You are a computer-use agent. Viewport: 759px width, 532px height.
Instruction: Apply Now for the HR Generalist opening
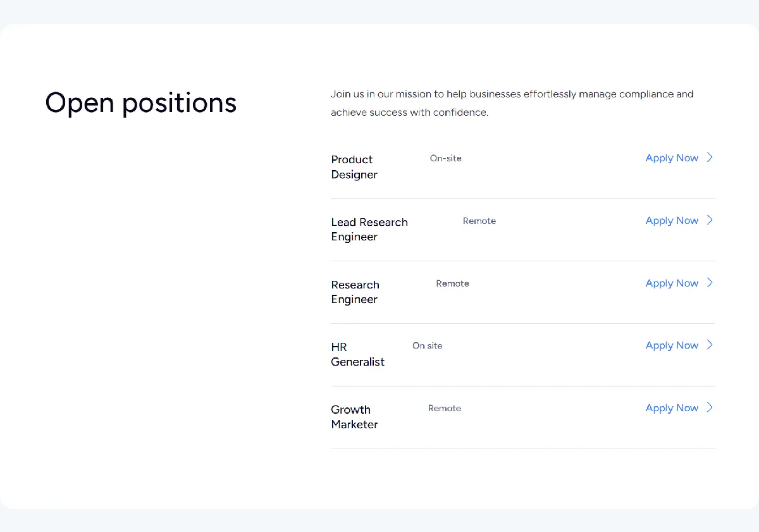pos(672,345)
